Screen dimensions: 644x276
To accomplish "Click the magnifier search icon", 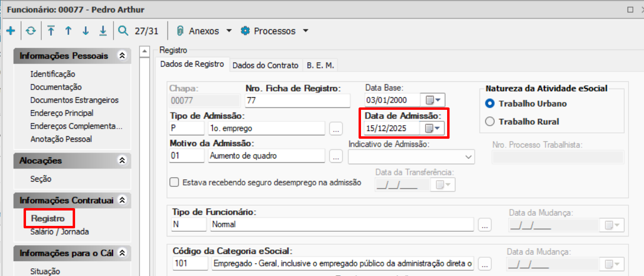I will tap(124, 31).
